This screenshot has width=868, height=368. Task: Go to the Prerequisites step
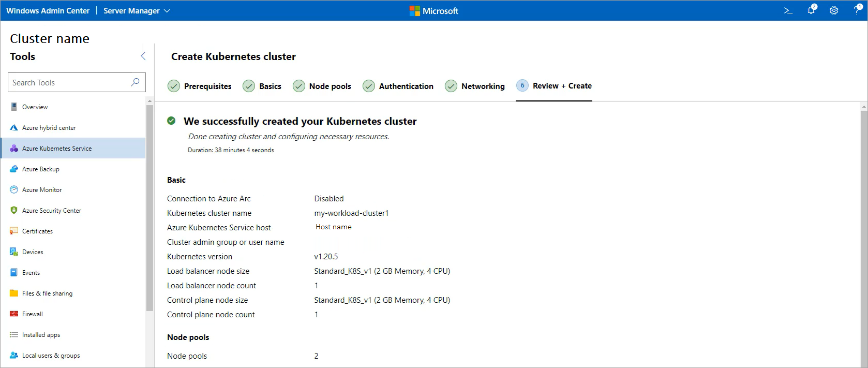[x=200, y=86]
